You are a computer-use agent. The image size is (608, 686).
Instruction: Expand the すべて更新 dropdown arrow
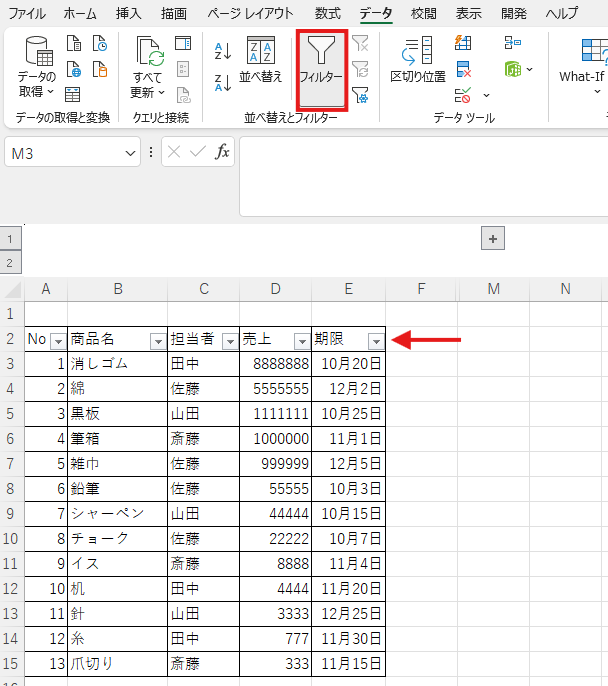pos(161,92)
